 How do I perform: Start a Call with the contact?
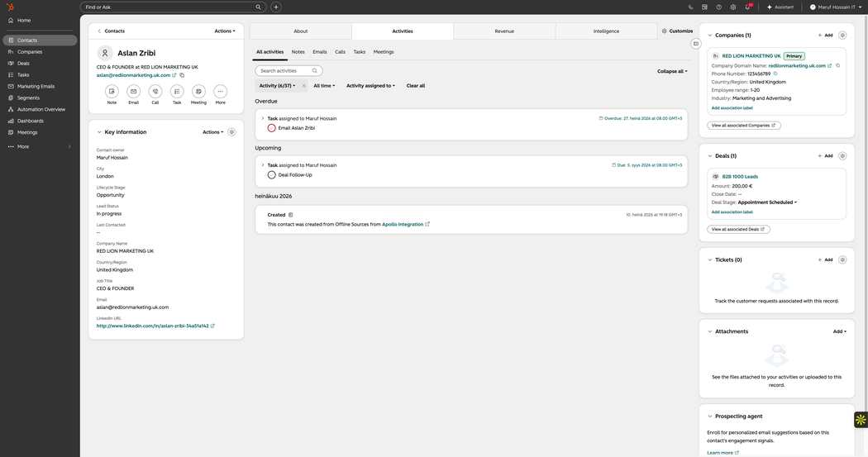click(155, 91)
